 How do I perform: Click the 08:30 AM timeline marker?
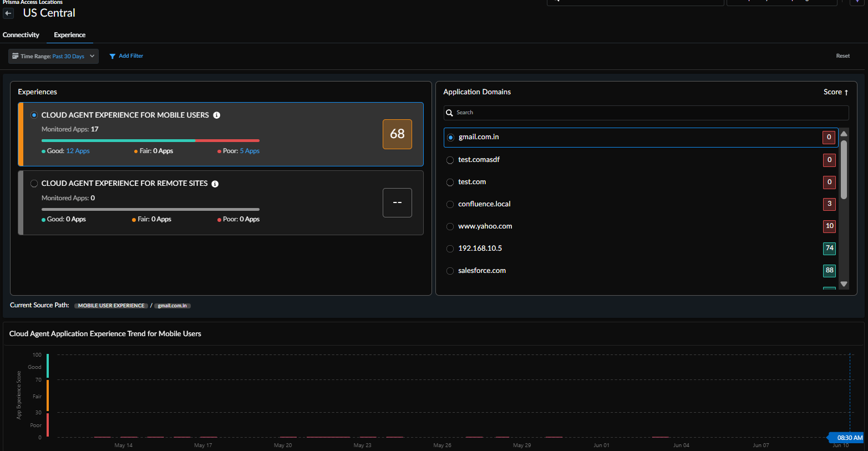pos(849,438)
